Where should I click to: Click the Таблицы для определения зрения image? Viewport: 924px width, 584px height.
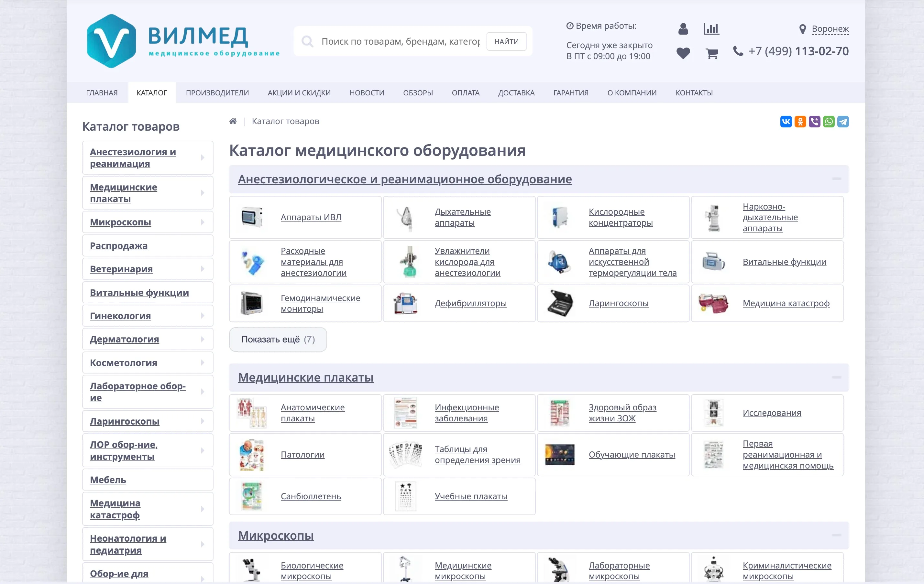pos(406,455)
